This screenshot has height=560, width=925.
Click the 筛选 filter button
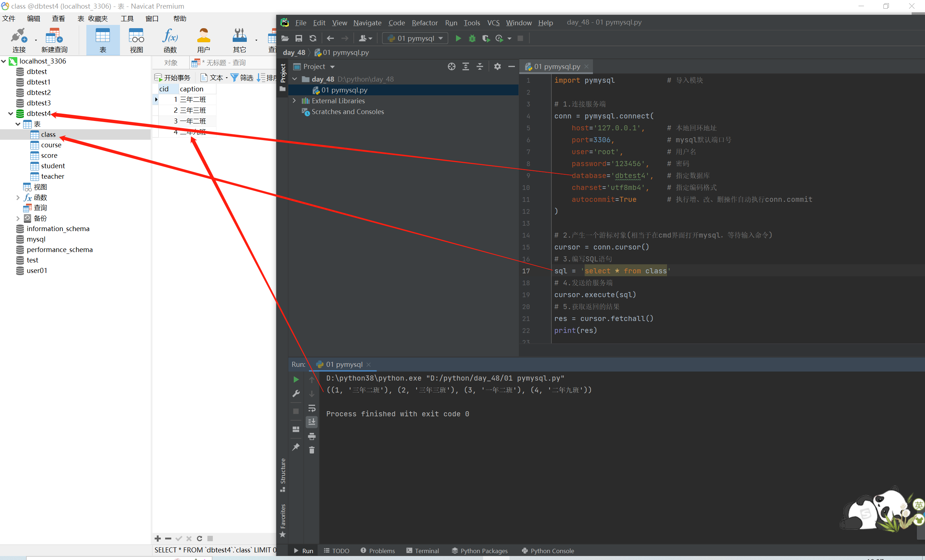[x=242, y=78]
